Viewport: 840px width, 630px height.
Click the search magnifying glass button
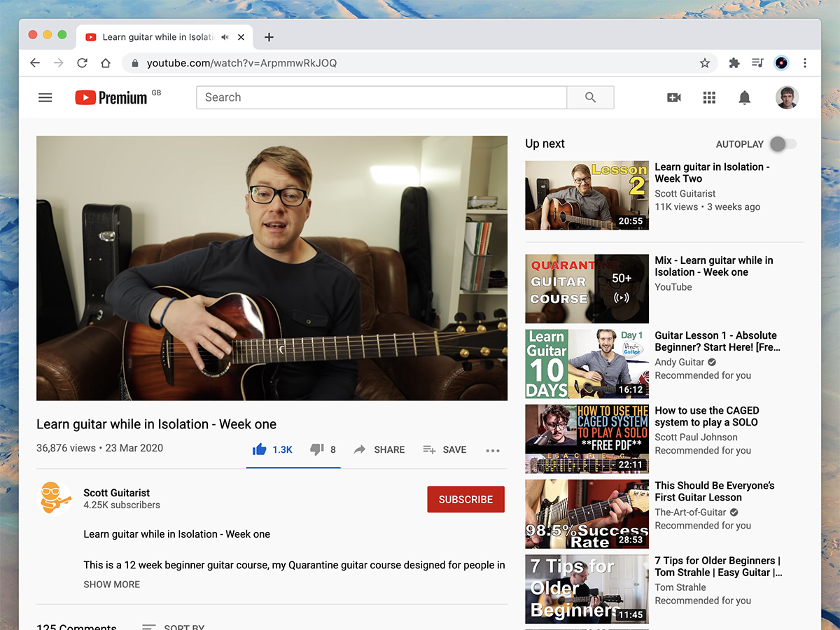click(x=590, y=98)
